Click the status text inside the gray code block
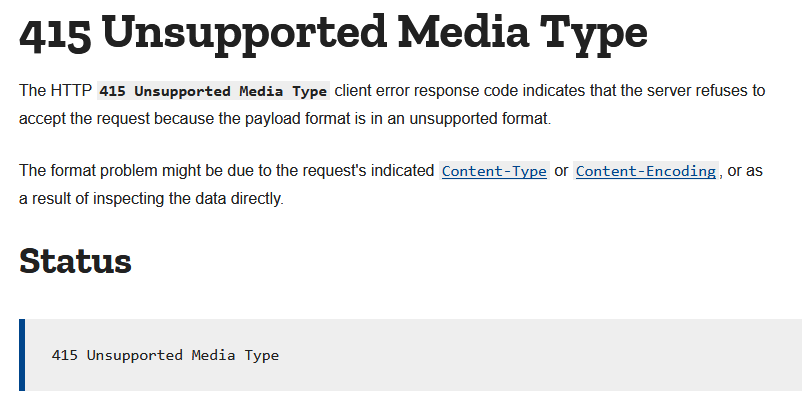The width and height of the screenshot is (802, 416). 165,355
